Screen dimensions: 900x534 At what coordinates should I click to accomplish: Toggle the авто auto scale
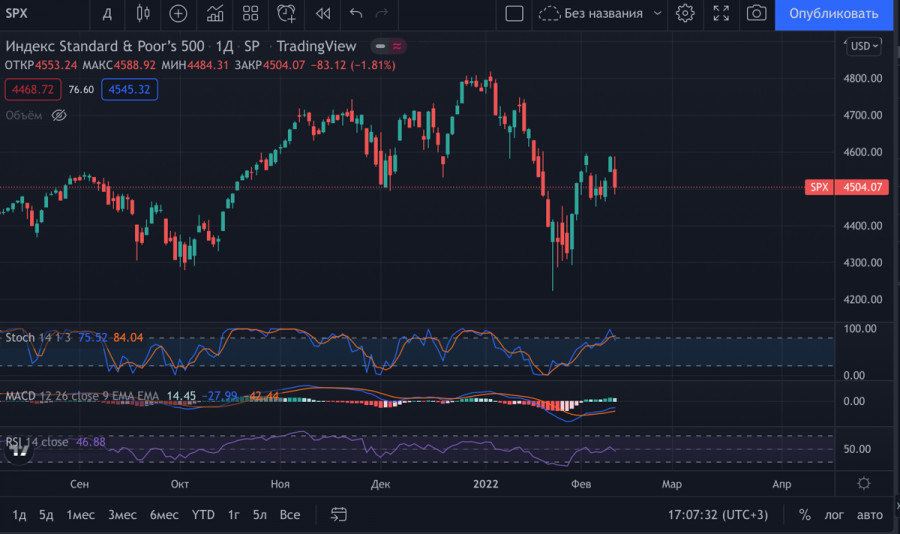[x=870, y=515]
